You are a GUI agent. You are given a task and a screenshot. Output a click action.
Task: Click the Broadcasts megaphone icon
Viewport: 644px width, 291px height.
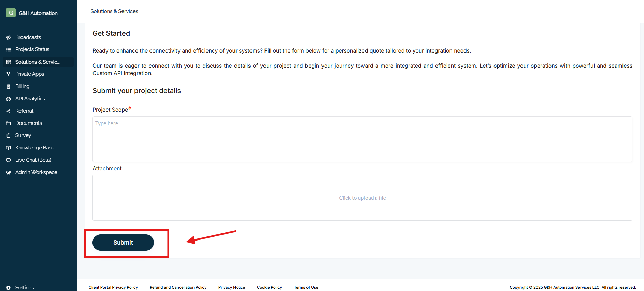[9, 38]
